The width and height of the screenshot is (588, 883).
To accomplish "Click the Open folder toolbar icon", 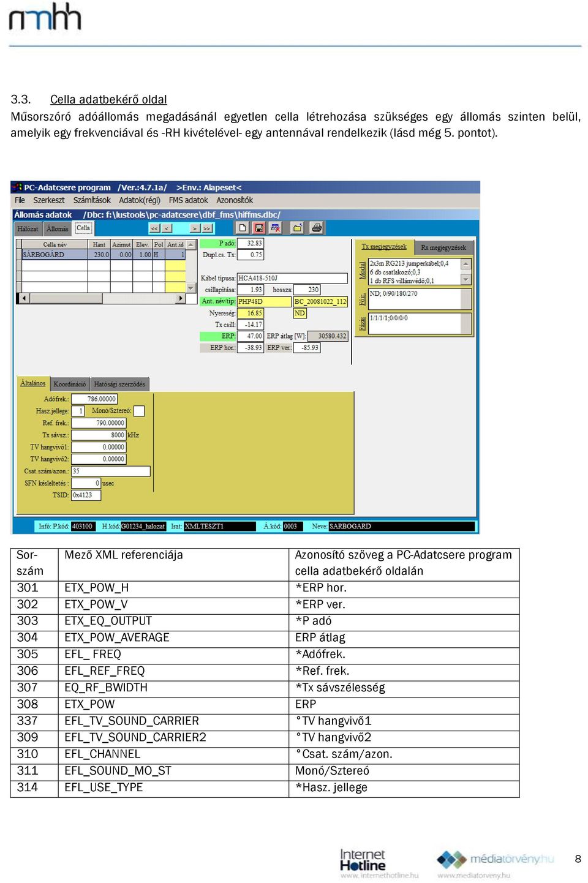I will click(298, 228).
